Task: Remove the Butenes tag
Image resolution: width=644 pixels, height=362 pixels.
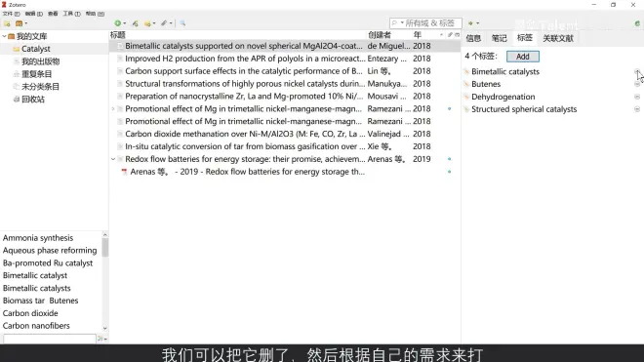Action: pos(636,84)
